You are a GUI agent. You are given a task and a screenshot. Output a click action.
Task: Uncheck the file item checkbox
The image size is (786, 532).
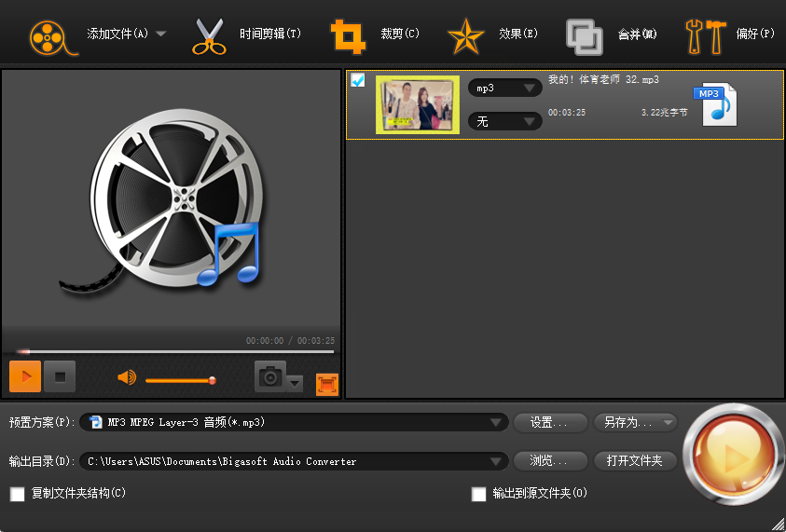[357, 80]
